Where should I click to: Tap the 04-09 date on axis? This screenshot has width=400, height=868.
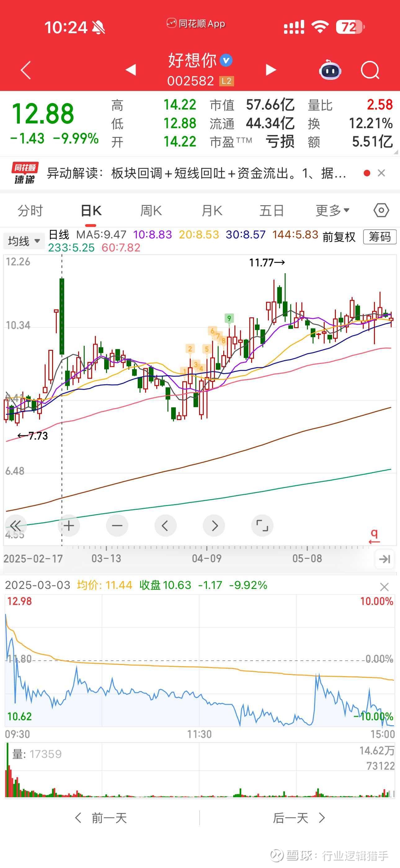207,559
